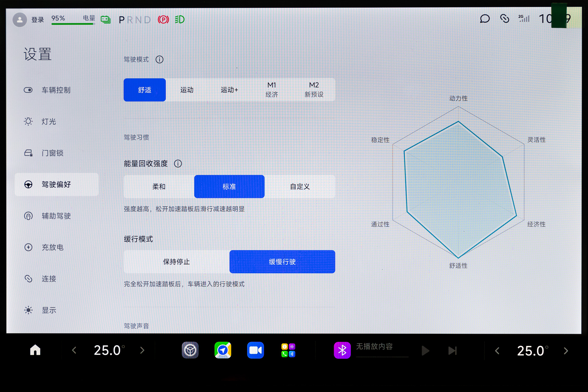Open 车辆控制 settings section

[x=56, y=90]
